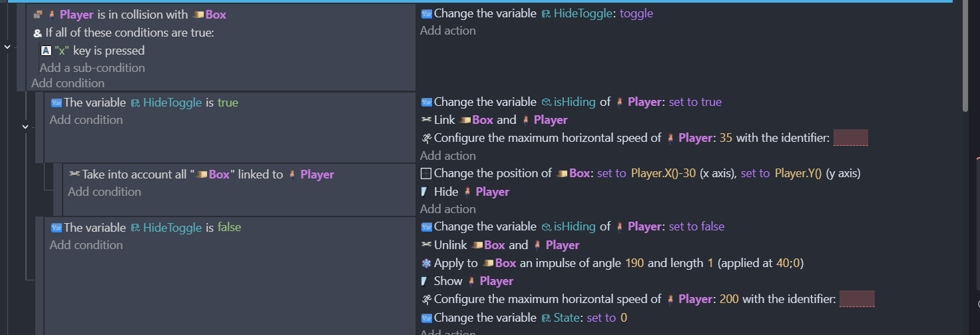980x335 pixels.
Task: Click the position icon on "Change the position of Box"
Action: coord(426,174)
